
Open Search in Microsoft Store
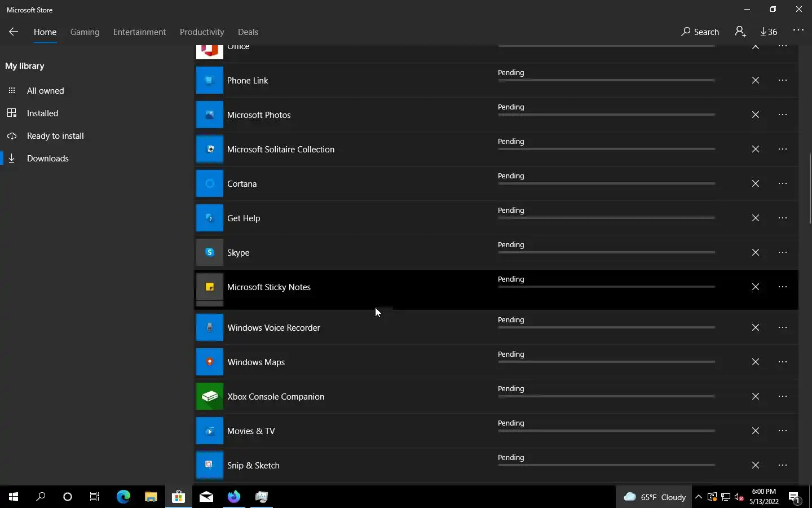[700, 32]
